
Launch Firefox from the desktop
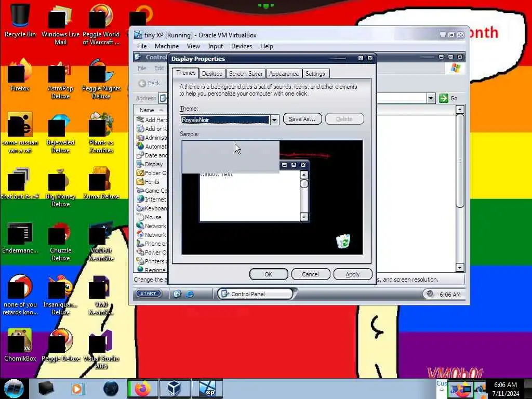click(20, 75)
